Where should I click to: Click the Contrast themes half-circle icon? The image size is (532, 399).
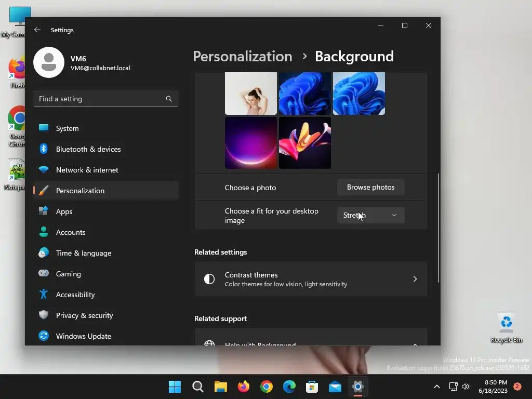[x=209, y=279]
